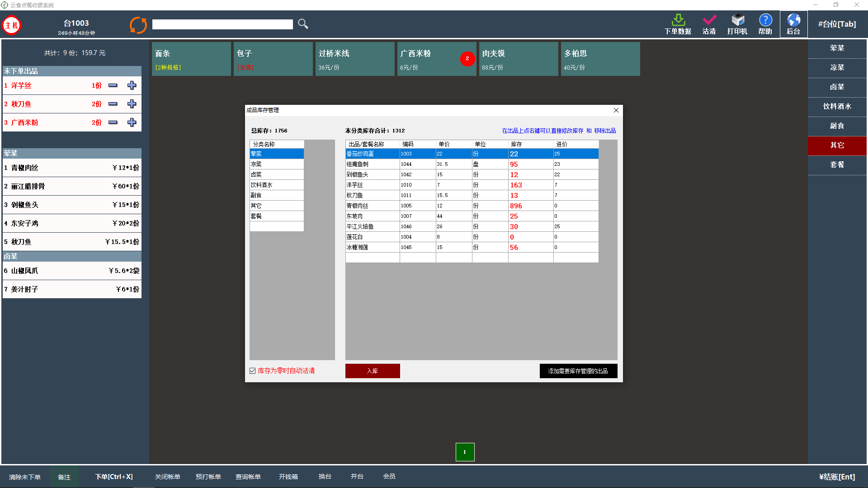Click the 沽清 checkmark icon
868x488 pixels.
pyautogui.click(x=709, y=20)
